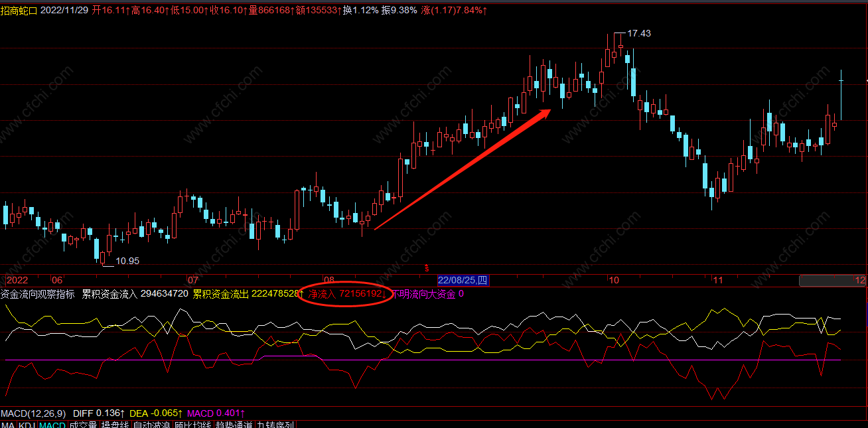Click the 低15.00 low value in header
Viewport: 868px width, 428px height.
[x=189, y=11]
